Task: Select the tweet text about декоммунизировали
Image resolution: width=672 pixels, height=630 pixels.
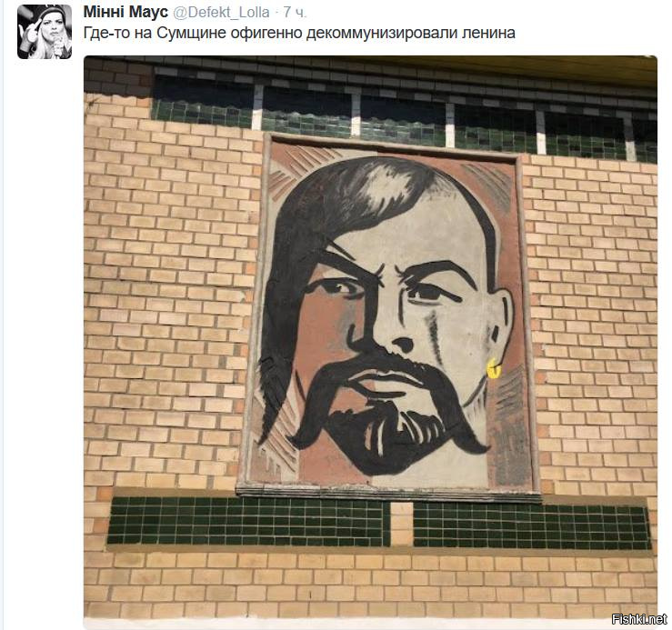Action: [x=299, y=33]
